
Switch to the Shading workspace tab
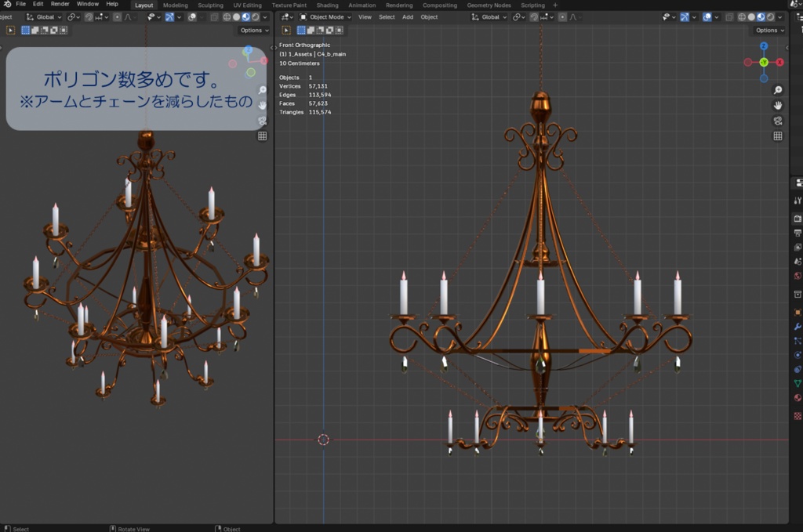(327, 5)
